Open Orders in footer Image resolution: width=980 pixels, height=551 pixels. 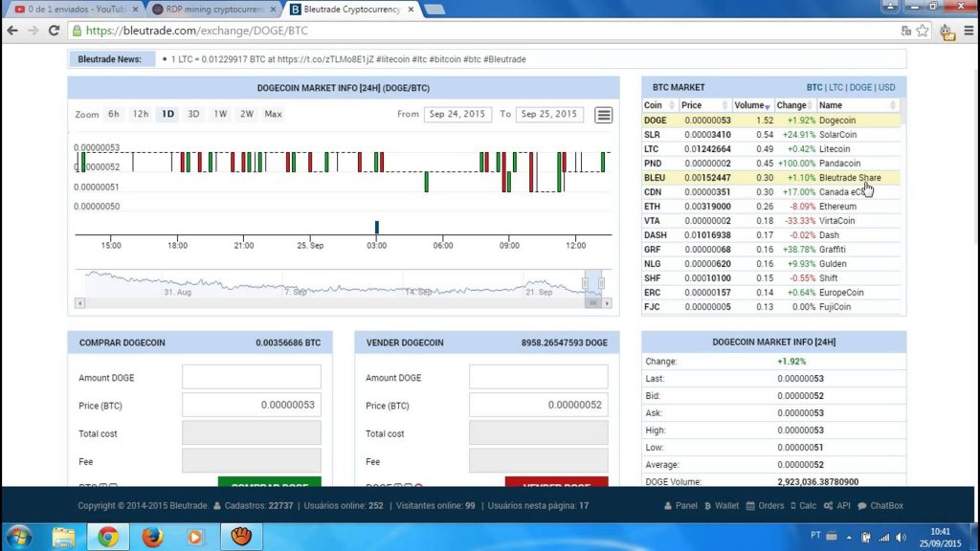(x=765, y=505)
